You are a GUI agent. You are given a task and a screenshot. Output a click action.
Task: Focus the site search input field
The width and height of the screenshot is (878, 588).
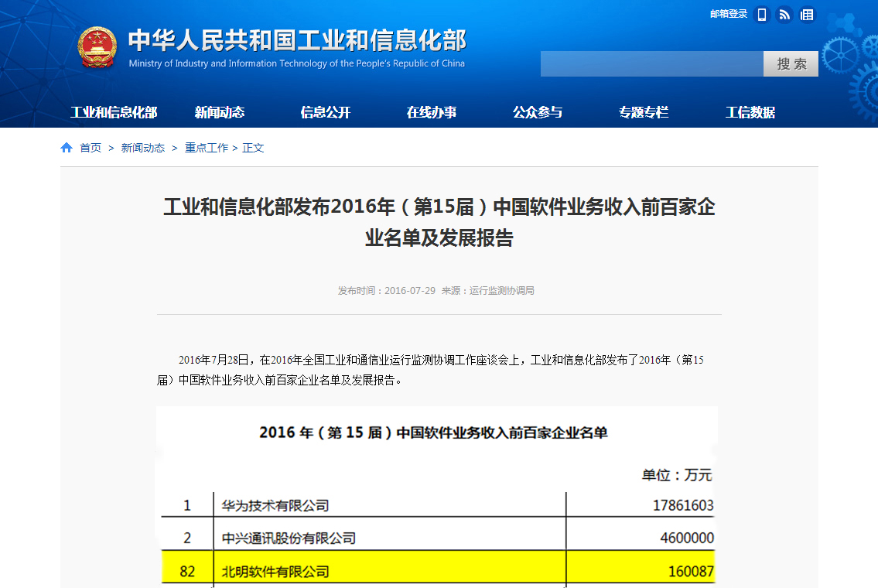click(651, 64)
